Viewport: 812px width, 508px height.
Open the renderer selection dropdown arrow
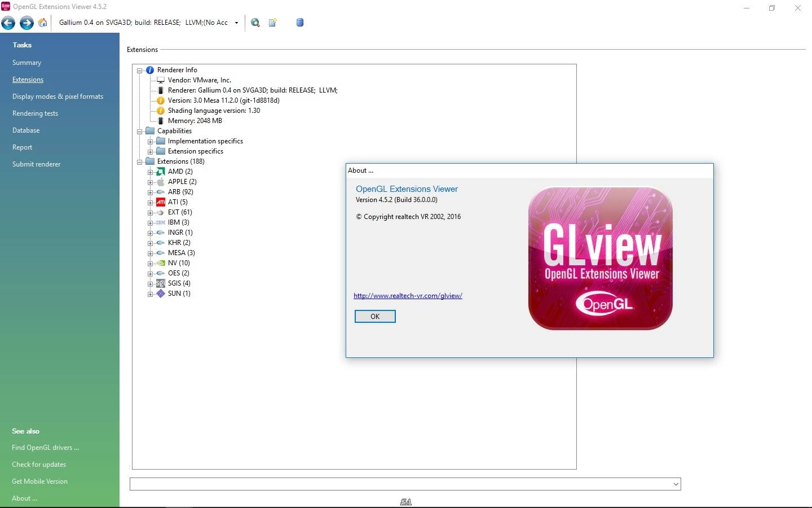click(x=236, y=23)
